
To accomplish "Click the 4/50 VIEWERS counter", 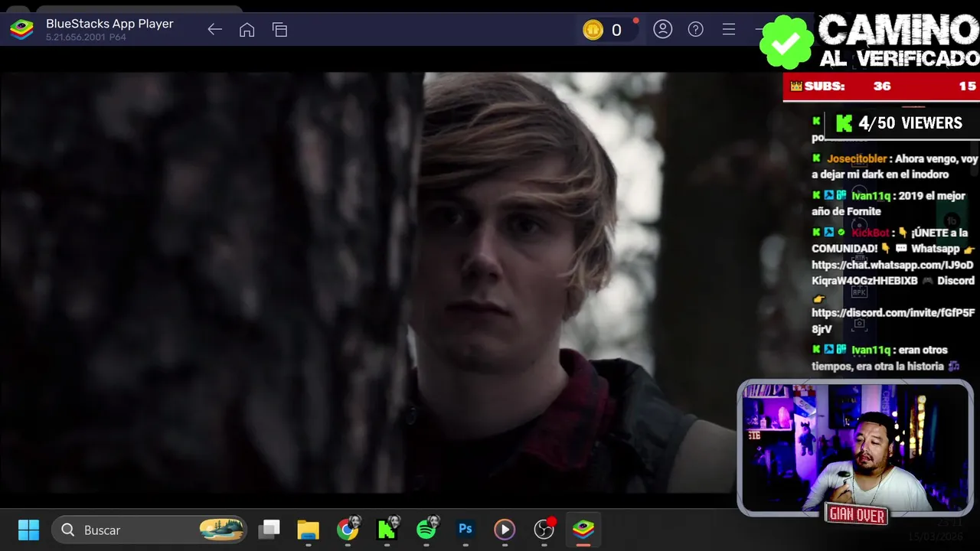I will pyautogui.click(x=900, y=123).
